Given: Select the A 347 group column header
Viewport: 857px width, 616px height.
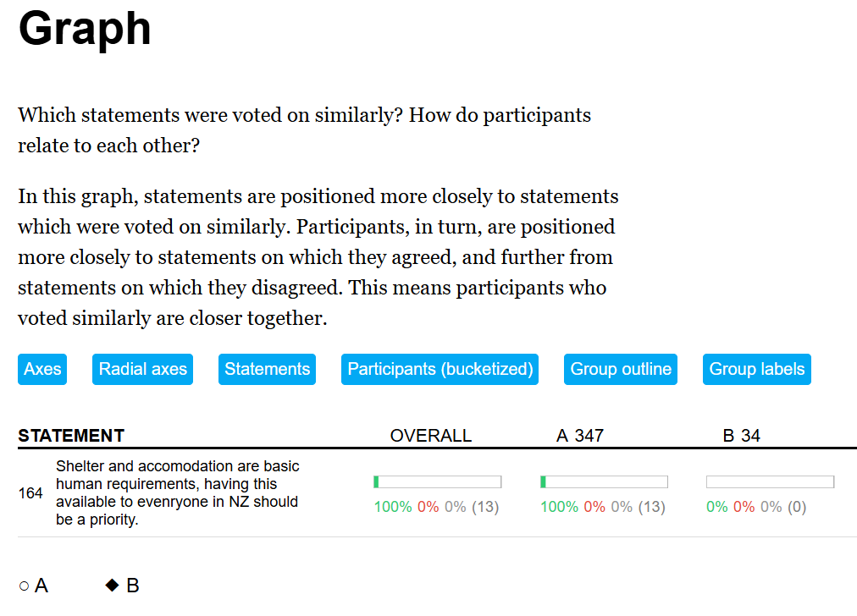Looking at the screenshot, I should click(x=579, y=436).
